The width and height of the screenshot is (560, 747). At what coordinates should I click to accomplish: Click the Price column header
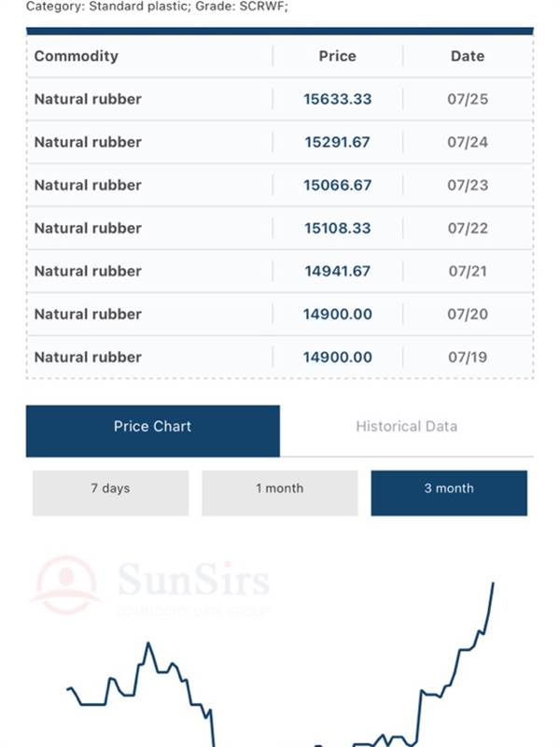(338, 56)
